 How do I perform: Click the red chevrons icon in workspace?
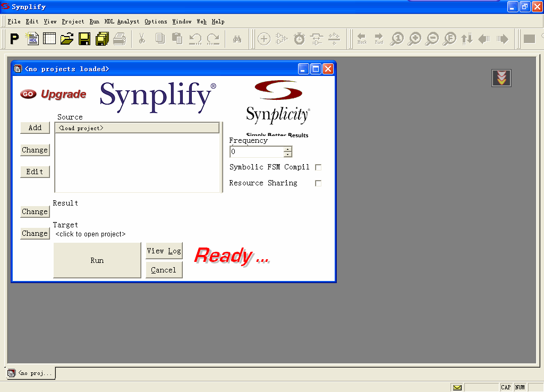click(x=501, y=78)
